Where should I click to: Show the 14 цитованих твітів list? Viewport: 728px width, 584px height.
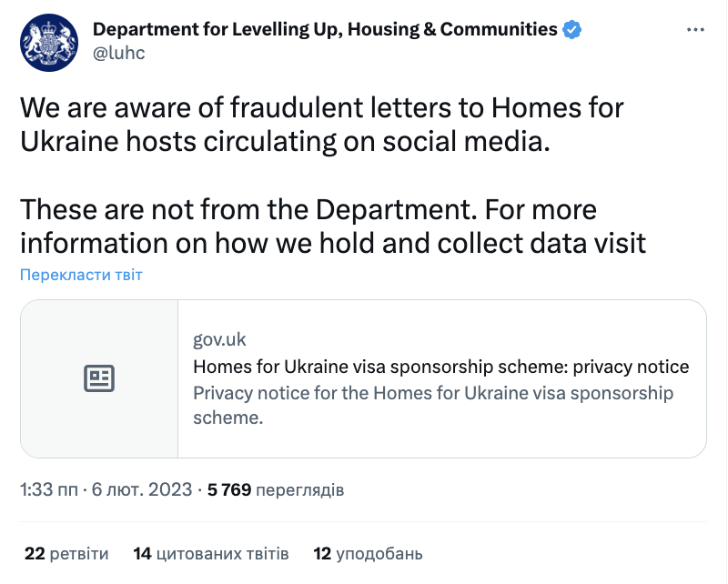(210, 553)
